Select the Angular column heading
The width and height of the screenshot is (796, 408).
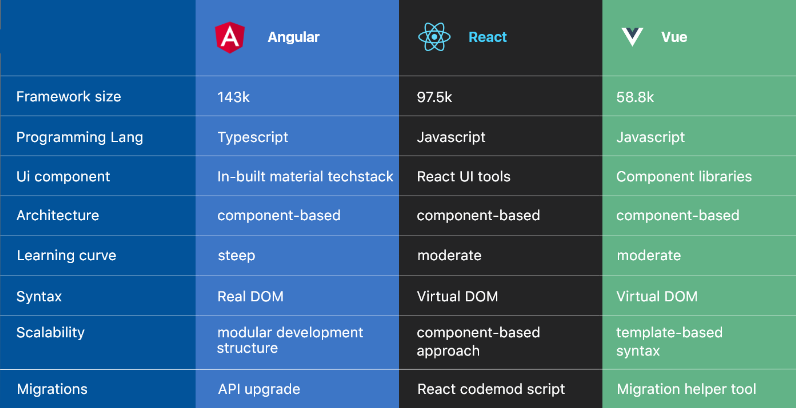[293, 37]
